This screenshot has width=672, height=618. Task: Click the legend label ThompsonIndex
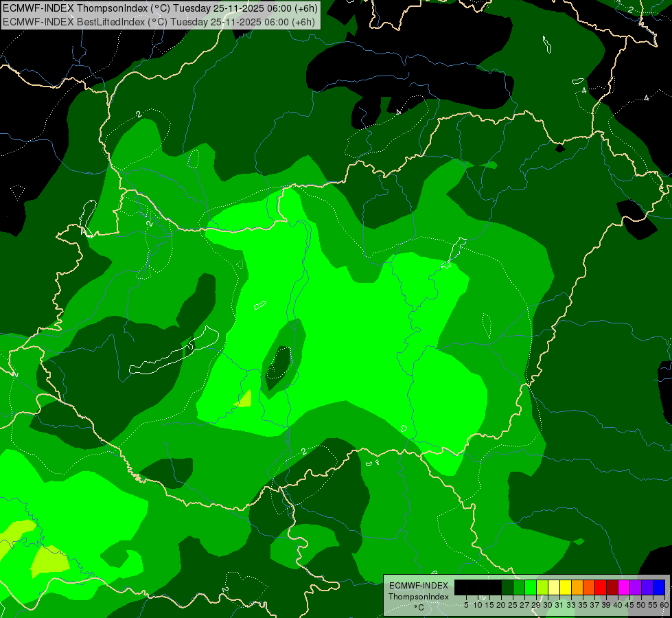coord(419,597)
